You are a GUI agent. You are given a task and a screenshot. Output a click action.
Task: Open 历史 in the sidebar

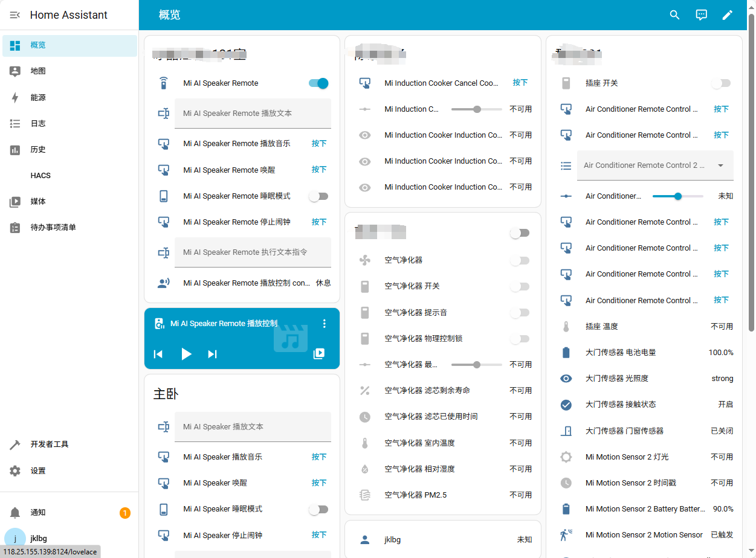69,149
